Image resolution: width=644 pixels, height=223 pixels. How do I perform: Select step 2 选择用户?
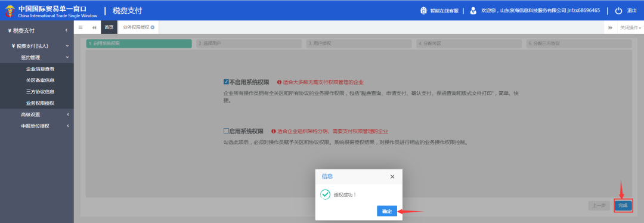[249, 44]
